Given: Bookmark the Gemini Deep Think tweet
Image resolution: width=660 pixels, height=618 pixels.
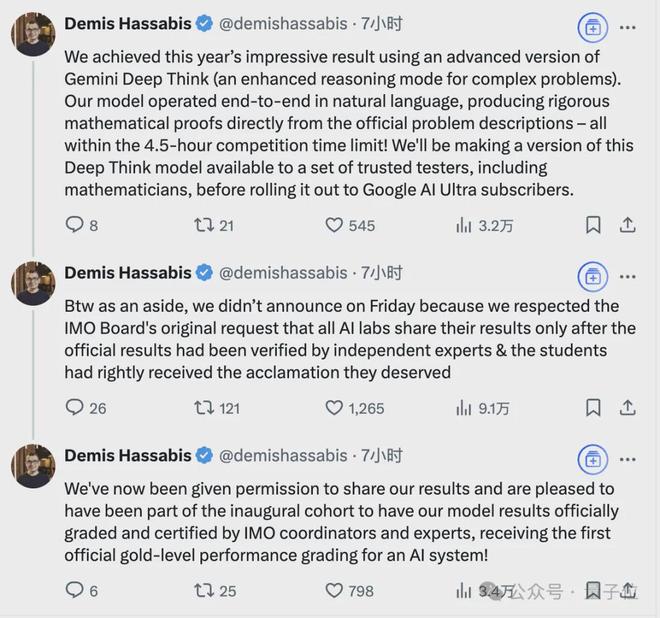Looking at the screenshot, I should pos(593,225).
